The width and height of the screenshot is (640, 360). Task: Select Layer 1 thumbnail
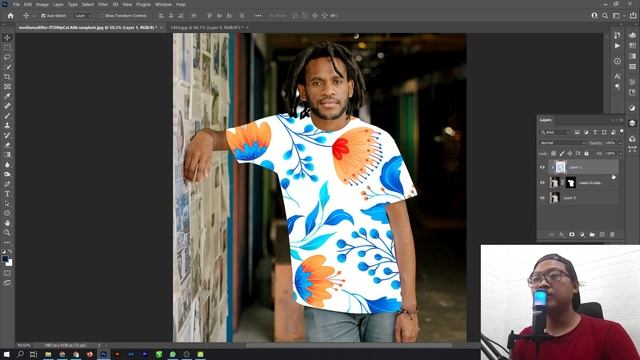[560, 167]
